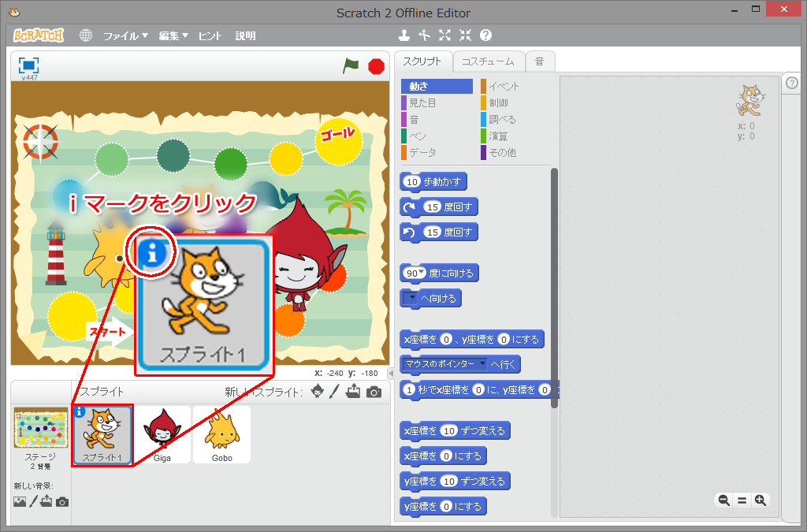Image resolution: width=807 pixels, height=532 pixels.
Task: Select the スプライト1 cat sprite
Action: [102, 435]
